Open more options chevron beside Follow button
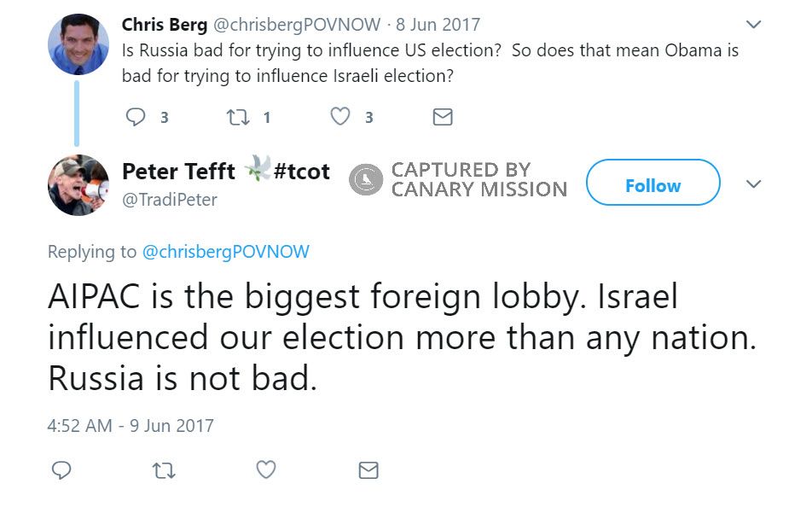 754,185
